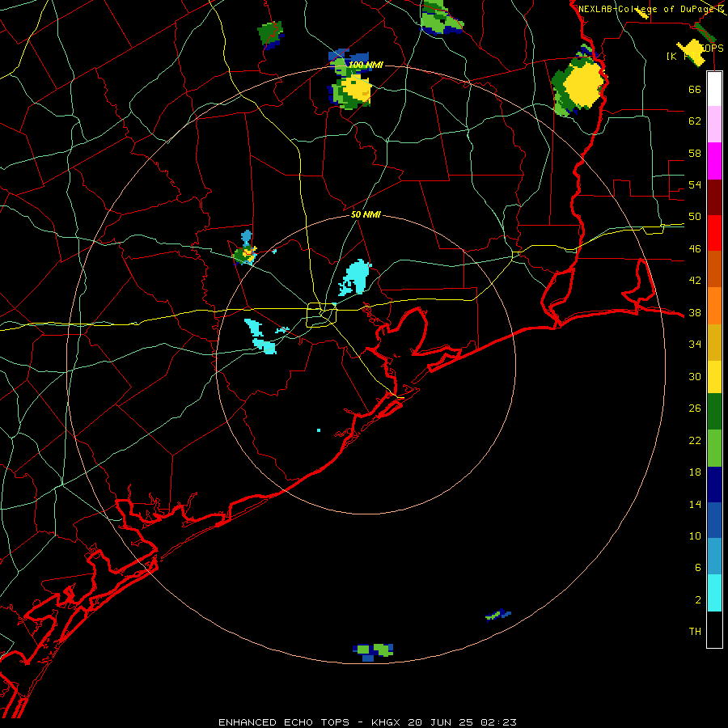The image size is (728, 728).
Task: Click the "54" scale label
Action: tap(695, 184)
